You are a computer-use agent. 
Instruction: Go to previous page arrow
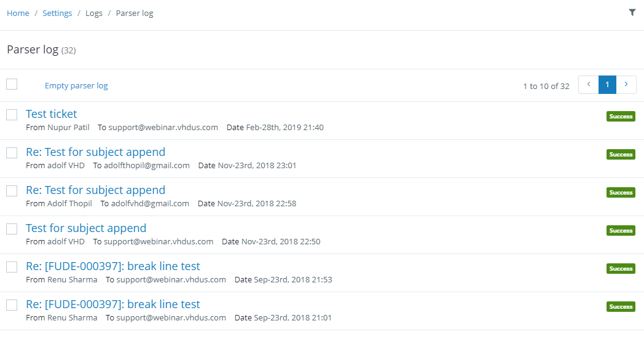(589, 85)
